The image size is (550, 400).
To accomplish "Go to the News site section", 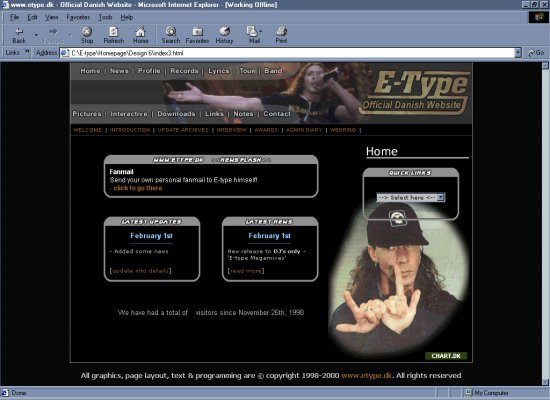I will [x=119, y=71].
